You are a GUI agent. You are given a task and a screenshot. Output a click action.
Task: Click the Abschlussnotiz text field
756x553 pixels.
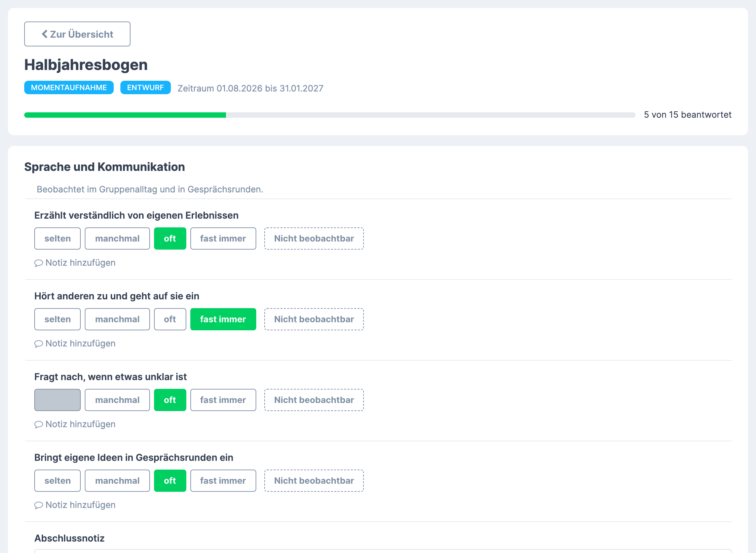[383, 551]
